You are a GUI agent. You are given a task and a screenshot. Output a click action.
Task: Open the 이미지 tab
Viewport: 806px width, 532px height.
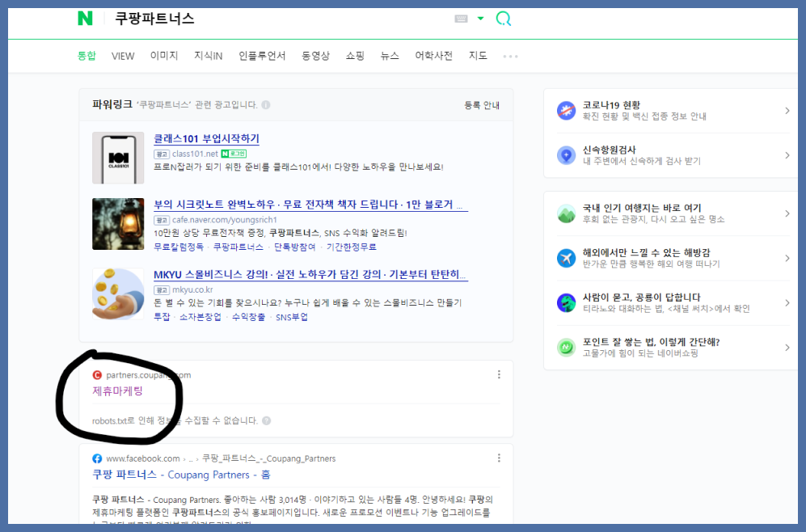point(164,56)
